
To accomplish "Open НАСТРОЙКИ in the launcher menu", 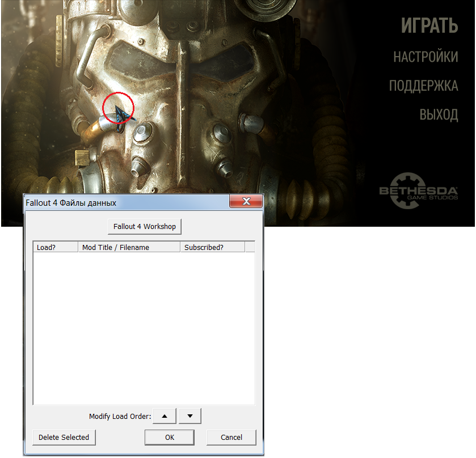I will coord(426,57).
